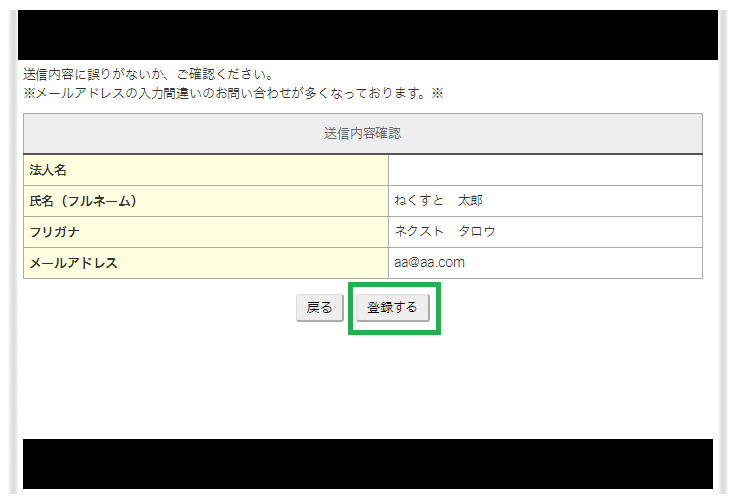
Task: Click the empty 法人名 value cell
Action: 545,171
